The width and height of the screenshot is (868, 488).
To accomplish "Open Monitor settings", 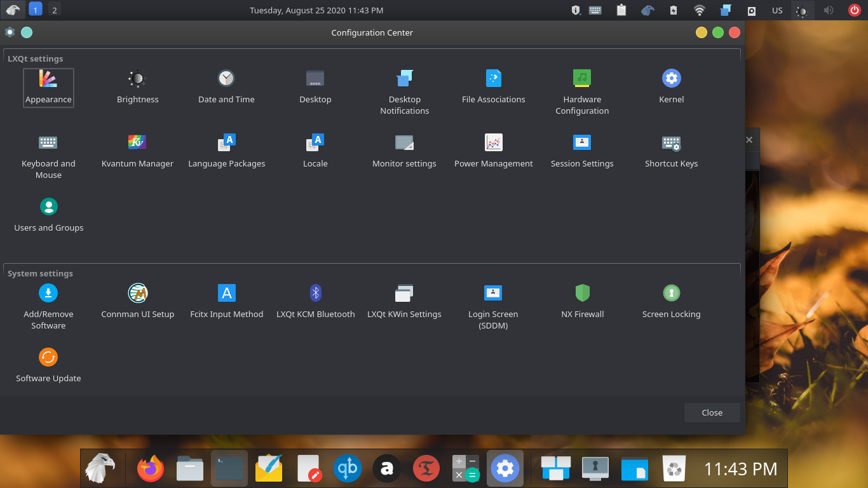I will [x=404, y=152].
